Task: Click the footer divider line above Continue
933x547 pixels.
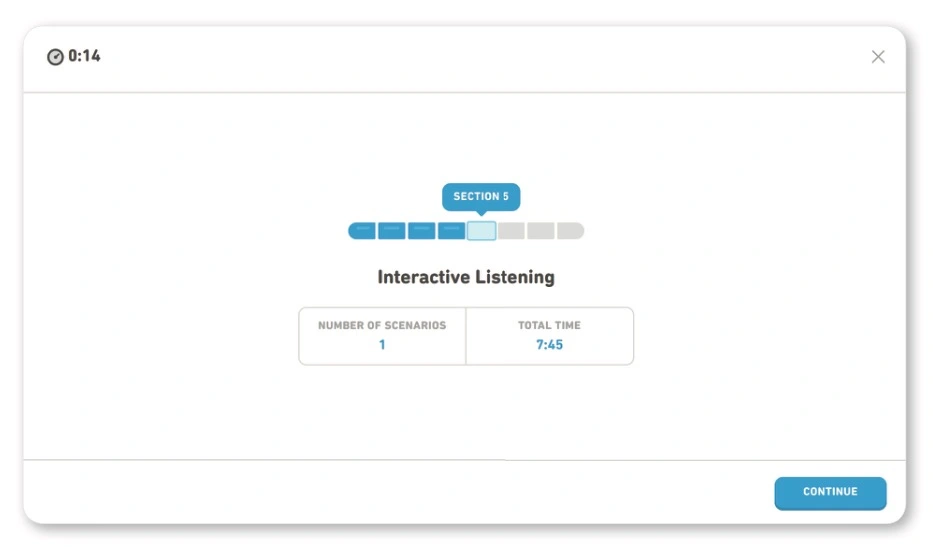Action: pos(465,460)
